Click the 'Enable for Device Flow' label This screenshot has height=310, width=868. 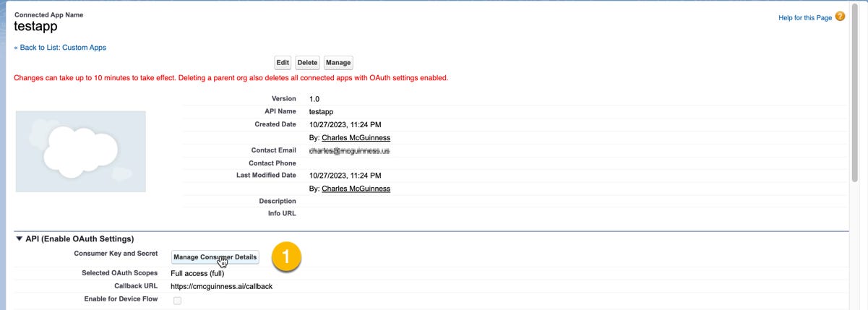(x=121, y=298)
